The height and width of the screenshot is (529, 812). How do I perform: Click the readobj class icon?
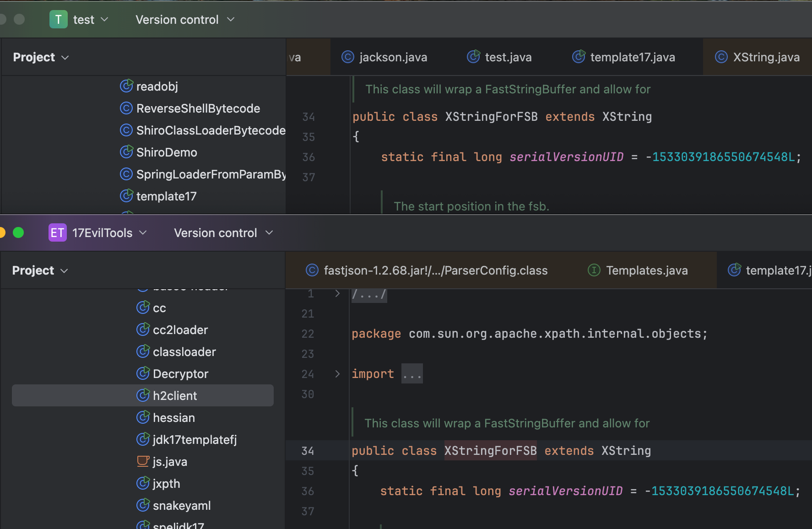pyautogui.click(x=126, y=86)
